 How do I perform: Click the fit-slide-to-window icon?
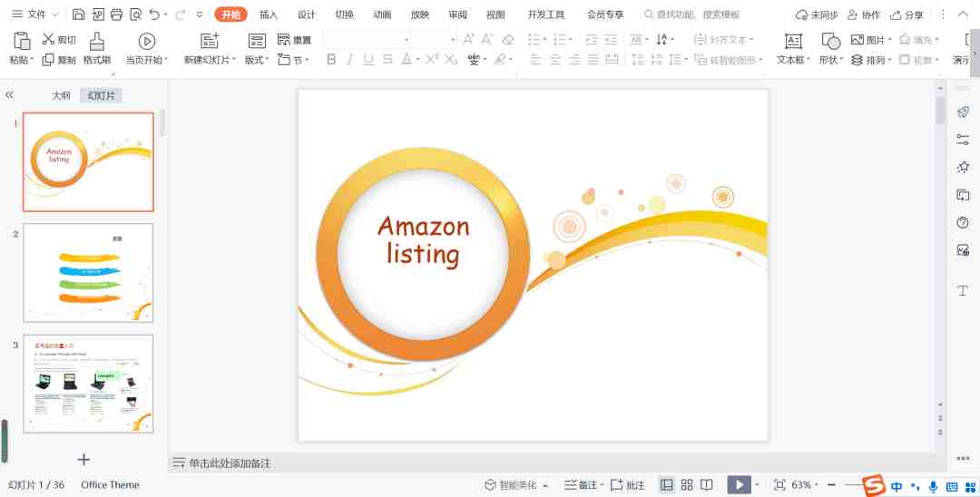click(779, 485)
